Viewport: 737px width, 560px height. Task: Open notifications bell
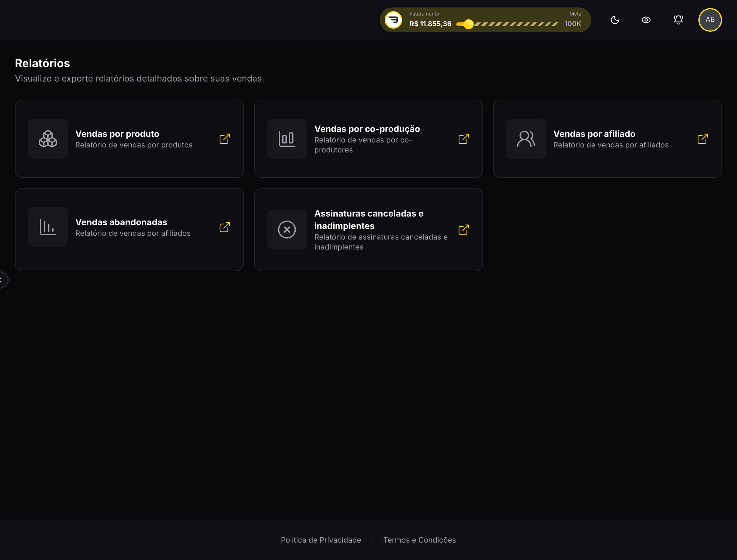point(678,20)
